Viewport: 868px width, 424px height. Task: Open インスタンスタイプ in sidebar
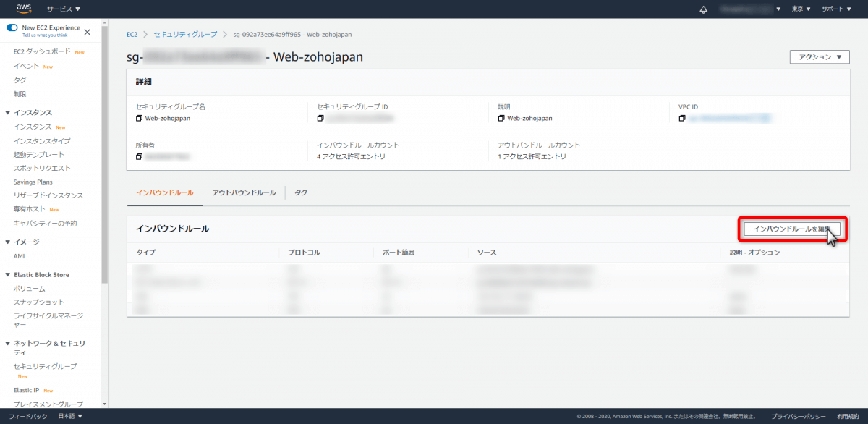(42, 141)
